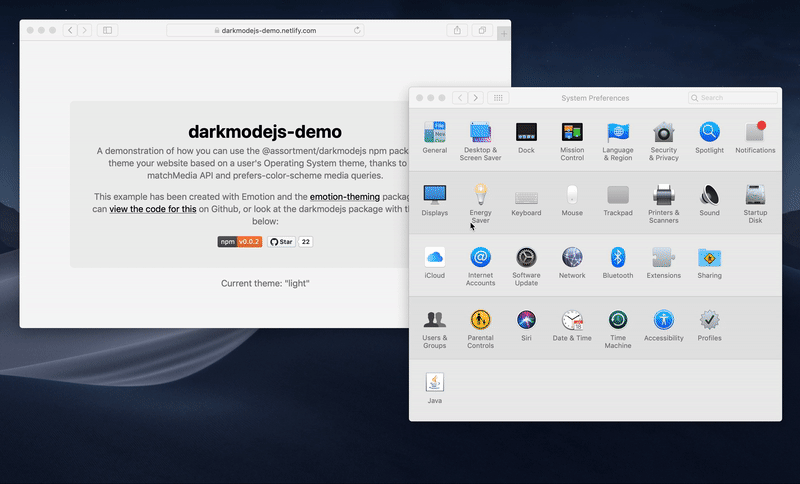Image resolution: width=800 pixels, height=484 pixels.
Task: Click the 22 stargazers count
Action: [x=306, y=242]
